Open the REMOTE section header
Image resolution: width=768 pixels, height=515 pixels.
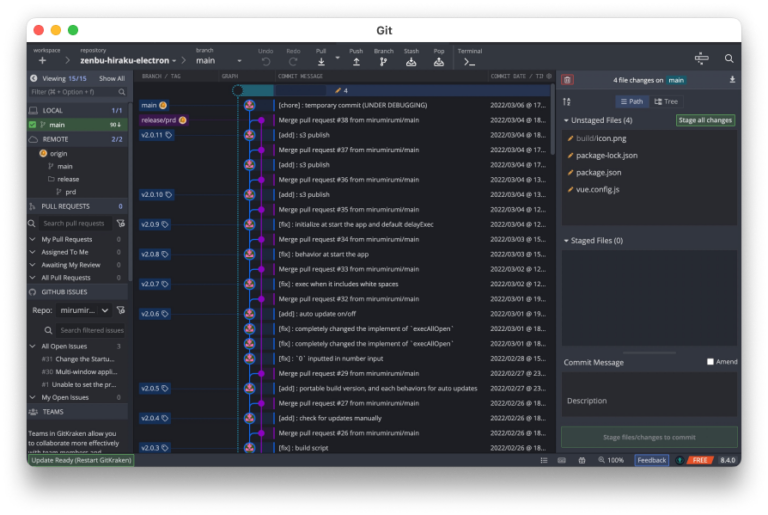tap(77, 139)
